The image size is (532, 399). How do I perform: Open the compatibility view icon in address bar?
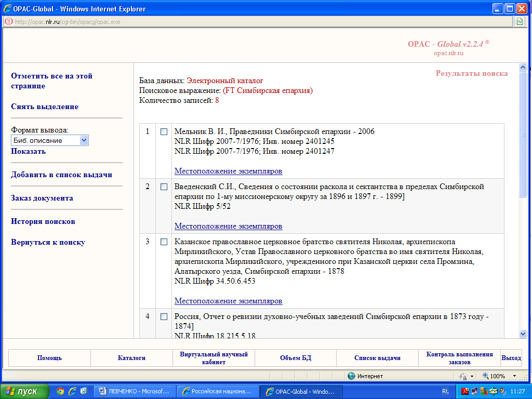pos(520,22)
